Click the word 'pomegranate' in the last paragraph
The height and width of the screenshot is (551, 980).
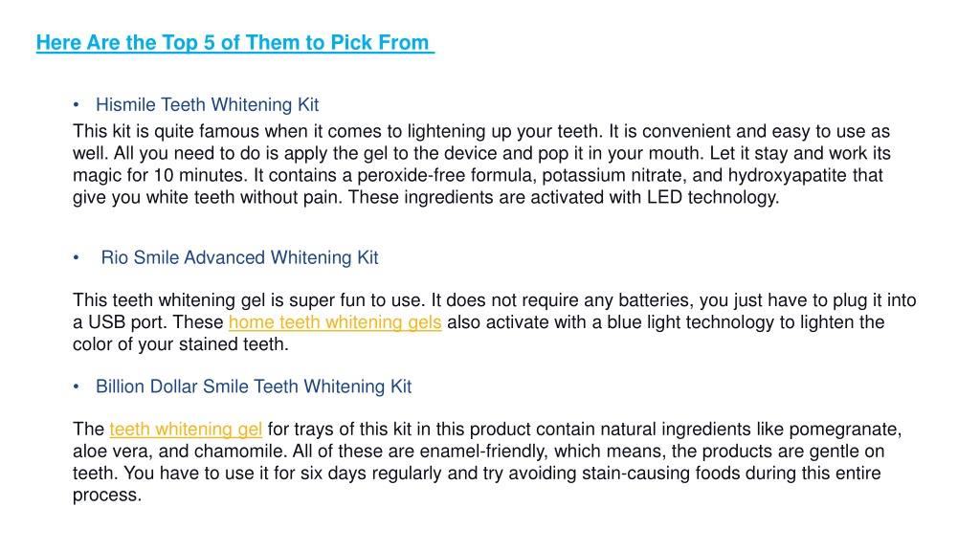tap(844, 430)
